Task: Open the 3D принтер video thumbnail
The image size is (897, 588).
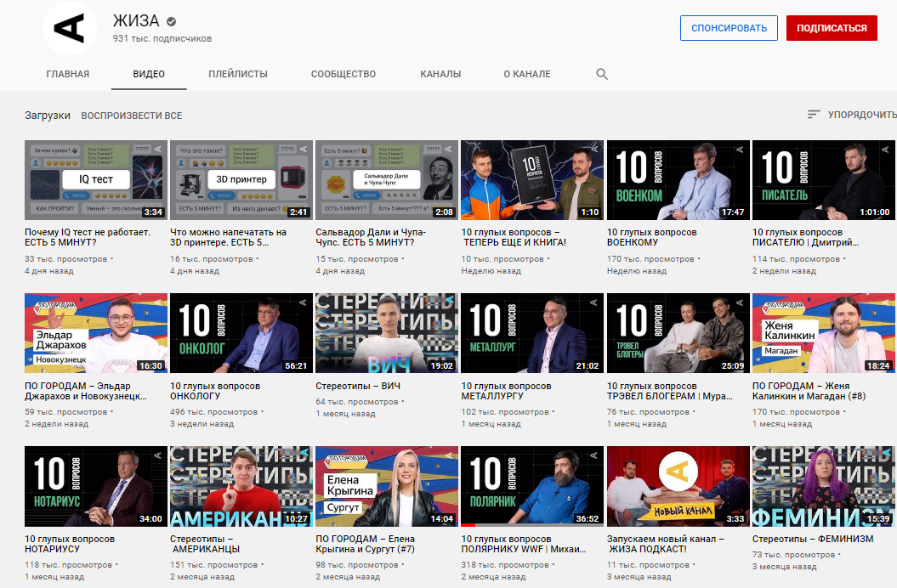Action: point(241,180)
